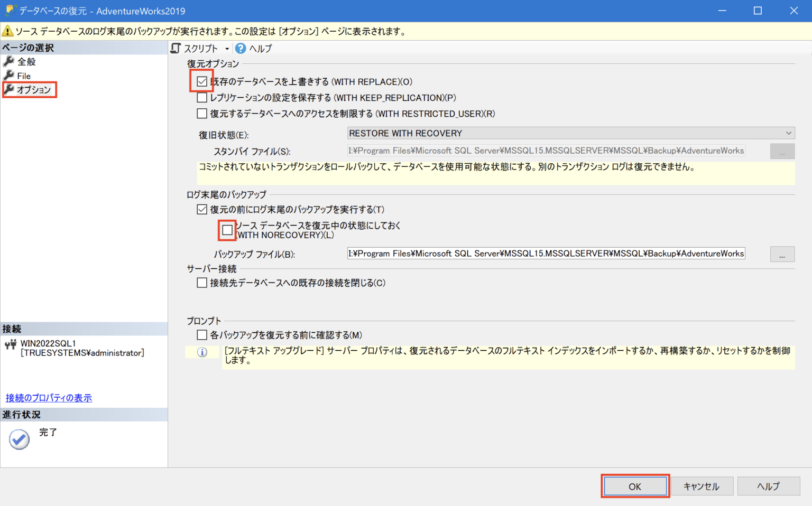
Task: Enable レプリケーションの設定を保存する (WITH KEEP_REPLICATION)
Action: [201, 98]
